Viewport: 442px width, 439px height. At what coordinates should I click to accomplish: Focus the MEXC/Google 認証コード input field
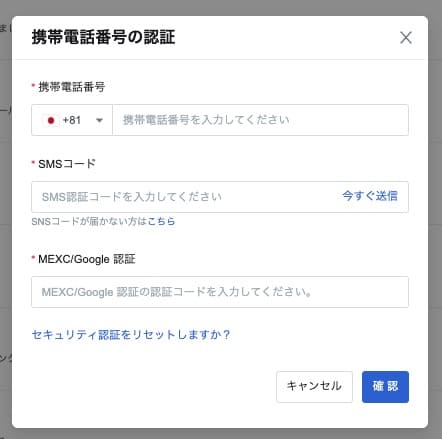coord(220,292)
